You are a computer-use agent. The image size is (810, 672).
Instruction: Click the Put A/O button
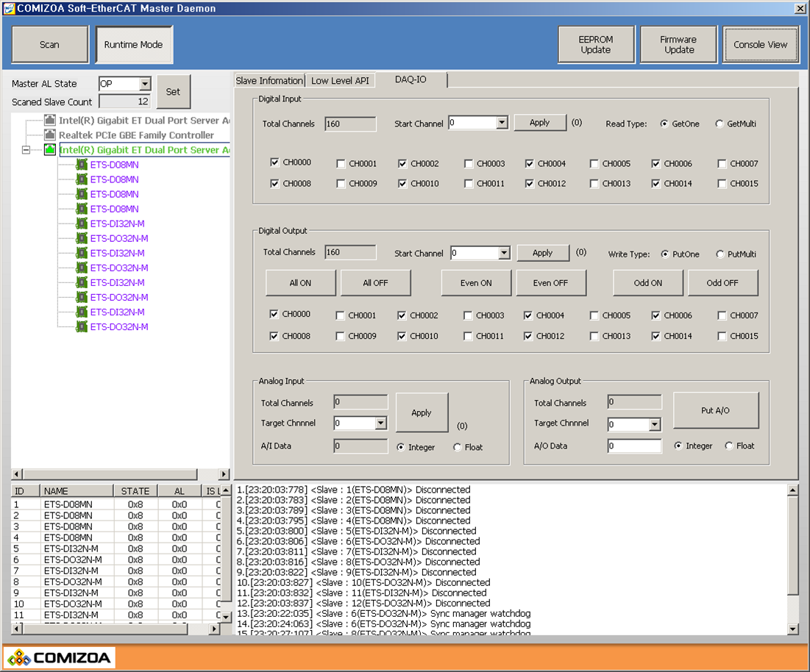tap(716, 410)
